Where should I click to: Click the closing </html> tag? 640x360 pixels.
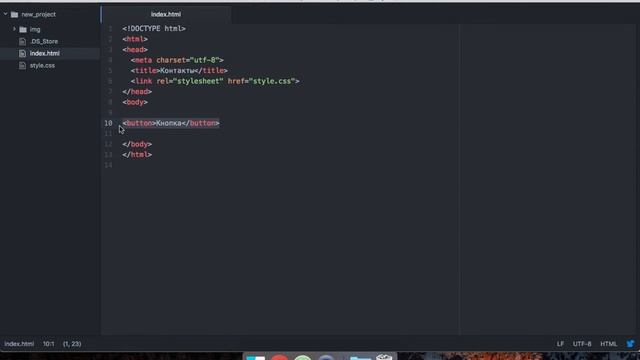(137, 155)
